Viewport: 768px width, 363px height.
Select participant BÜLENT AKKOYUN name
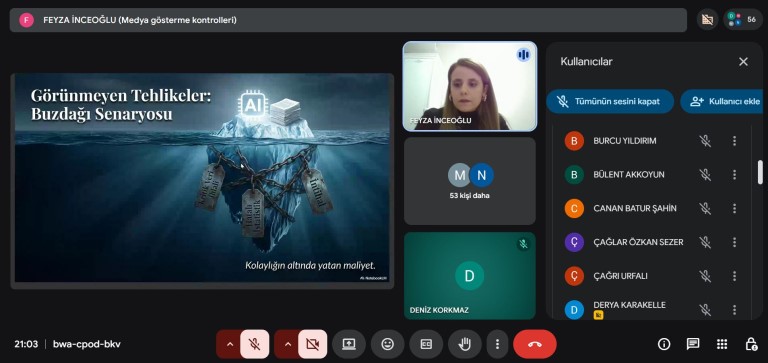(629, 174)
